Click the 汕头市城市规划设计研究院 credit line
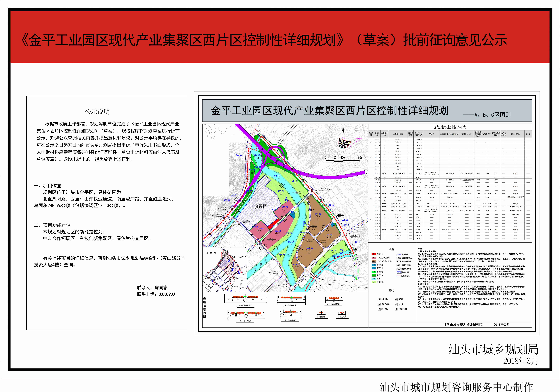Viewport: 560px width, 392px height. (463, 325)
